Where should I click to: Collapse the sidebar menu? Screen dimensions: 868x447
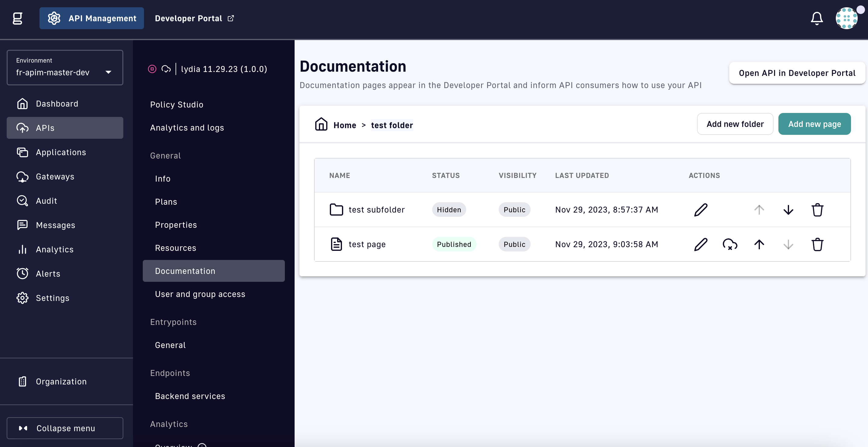(65, 428)
